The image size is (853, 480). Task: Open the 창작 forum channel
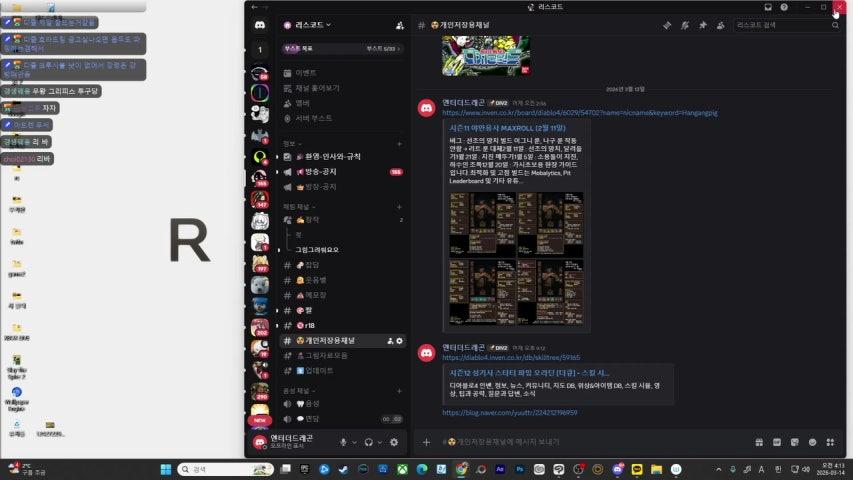[343, 220]
